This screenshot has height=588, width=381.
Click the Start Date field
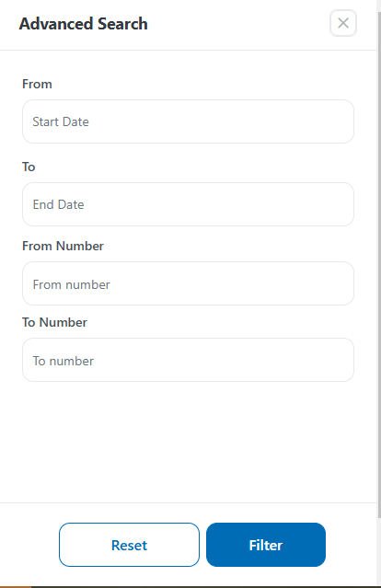188,121
